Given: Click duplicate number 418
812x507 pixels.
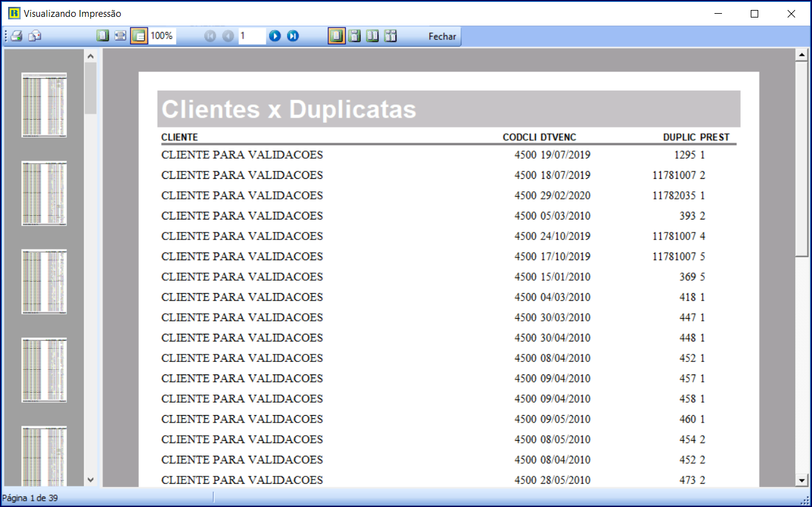Looking at the screenshot, I should pos(688,297).
